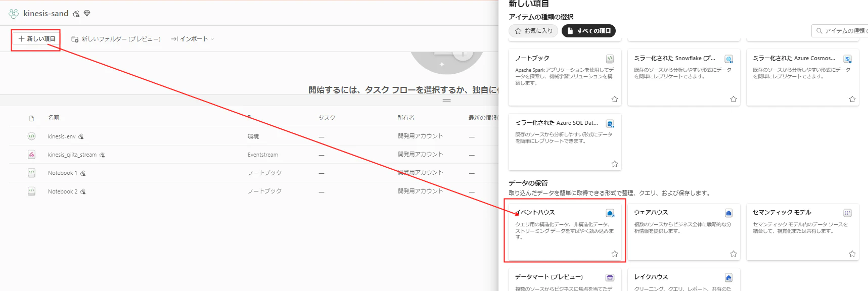This screenshot has height=291, width=868.
Task: Sort by the 名前 column header
Action: tap(54, 118)
